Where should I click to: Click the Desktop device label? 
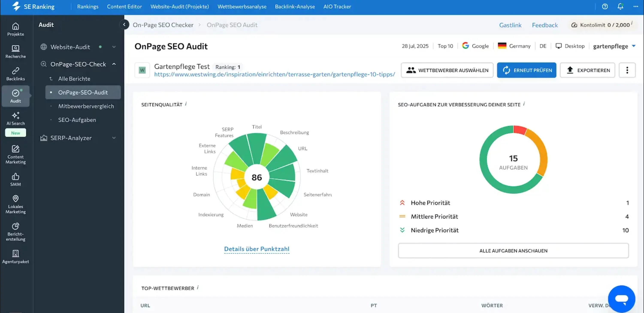click(x=570, y=46)
